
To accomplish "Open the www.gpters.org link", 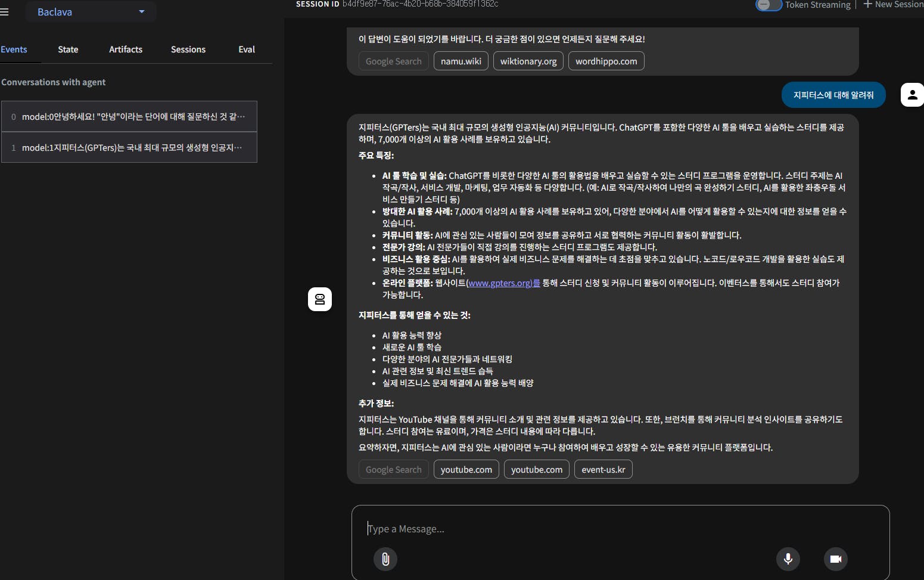I will tap(504, 283).
